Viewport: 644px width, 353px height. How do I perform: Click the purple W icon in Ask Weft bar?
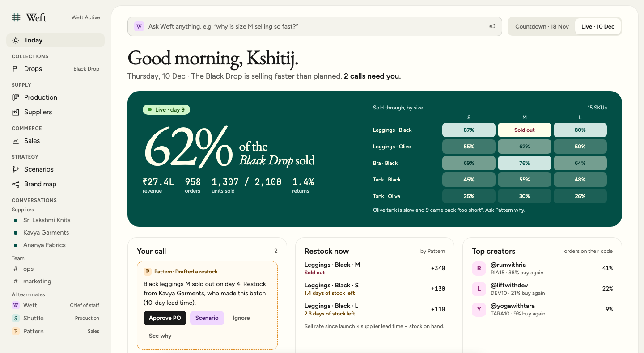[x=139, y=26]
